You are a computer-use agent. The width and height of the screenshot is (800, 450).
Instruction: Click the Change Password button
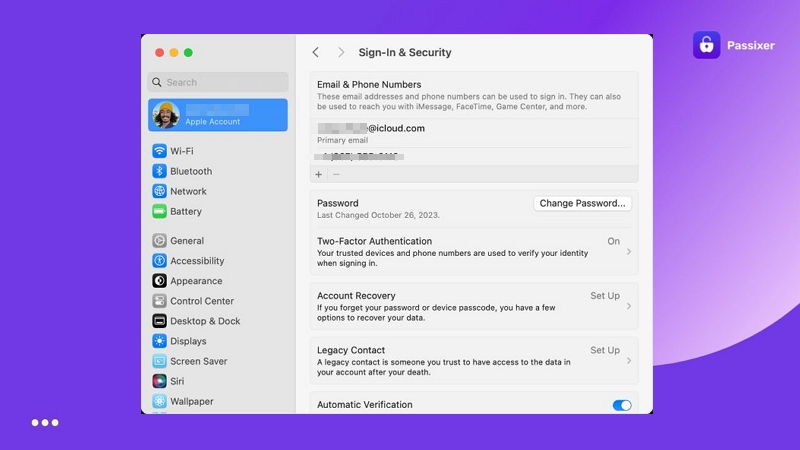click(x=582, y=203)
